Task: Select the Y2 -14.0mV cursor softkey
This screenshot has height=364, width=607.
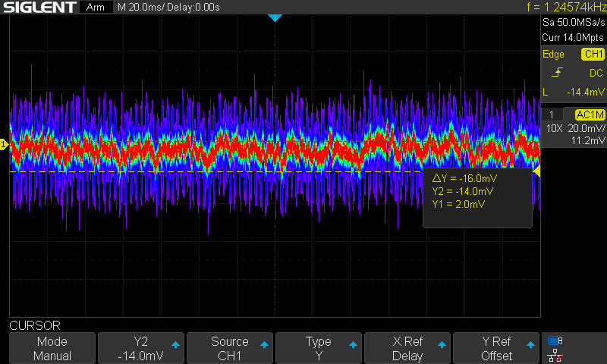Action: 141,348
